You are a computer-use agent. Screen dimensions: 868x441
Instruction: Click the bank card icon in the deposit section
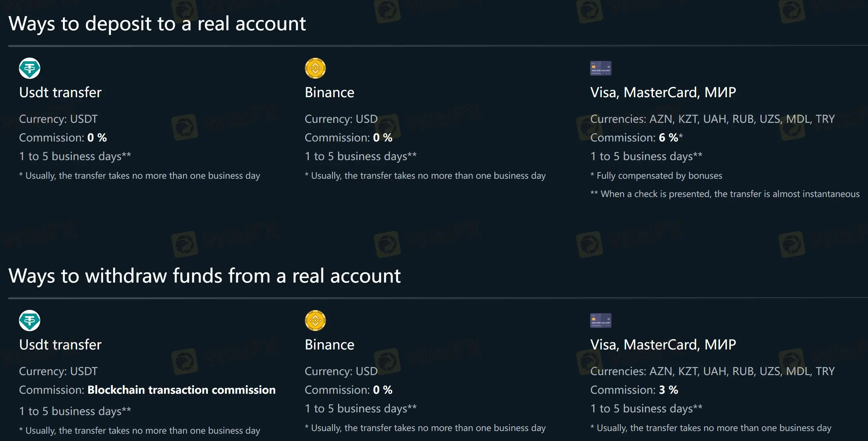pos(601,68)
